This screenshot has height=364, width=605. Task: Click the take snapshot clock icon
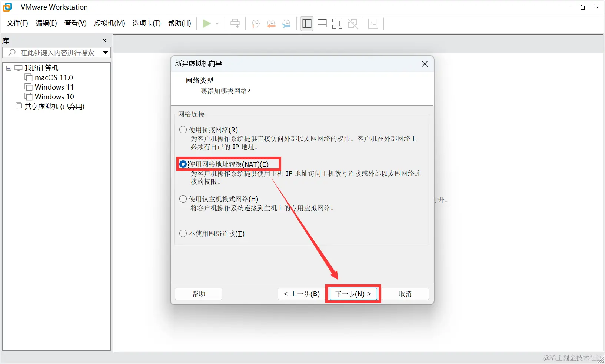256,24
